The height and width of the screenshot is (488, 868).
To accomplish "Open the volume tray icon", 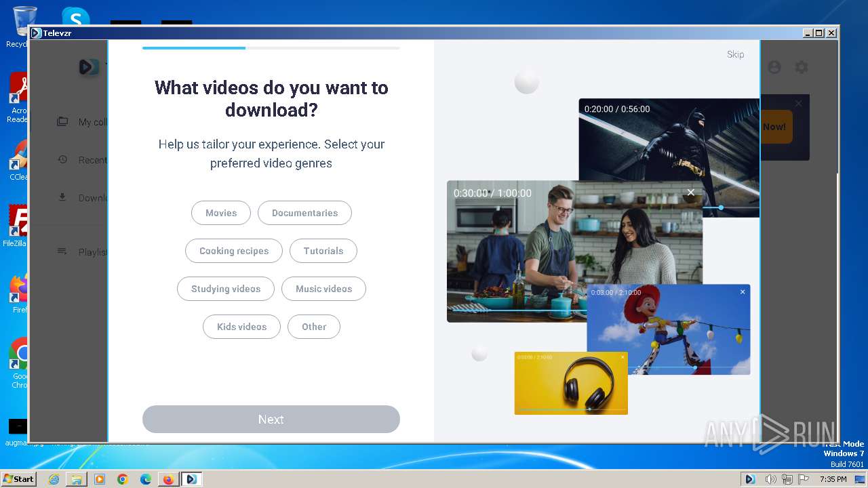I will click(x=771, y=479).
